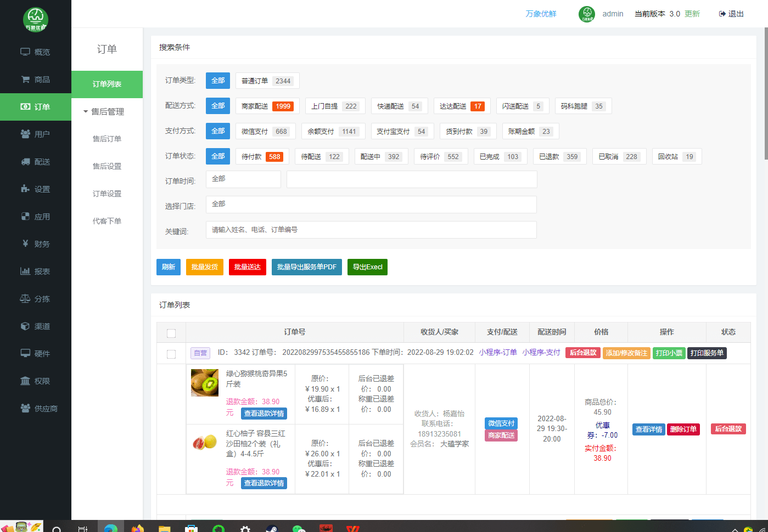
Task: Click the 导出Execl button
Action: 367,267
